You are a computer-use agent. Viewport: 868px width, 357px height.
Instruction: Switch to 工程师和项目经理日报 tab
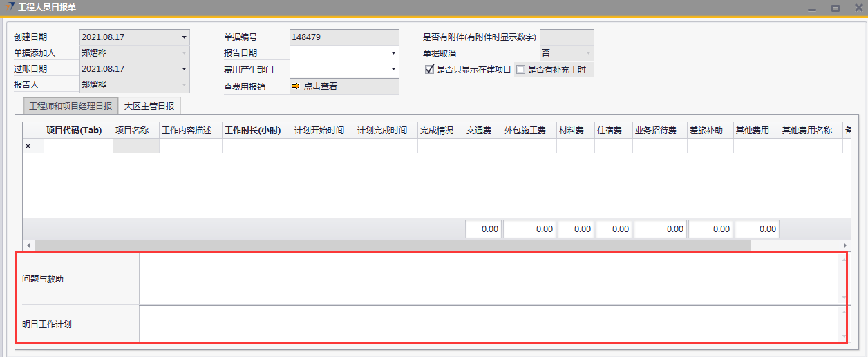(70, 106)
